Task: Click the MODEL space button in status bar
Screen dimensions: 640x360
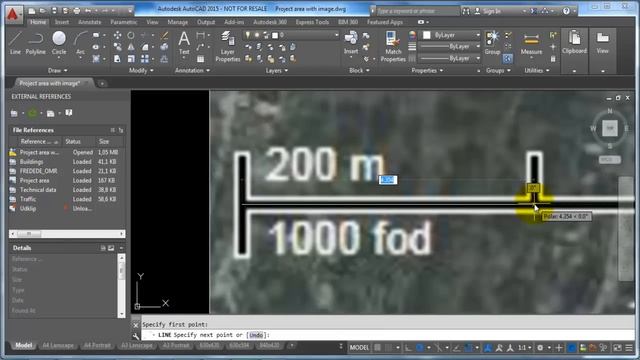Action: [359, 348]
